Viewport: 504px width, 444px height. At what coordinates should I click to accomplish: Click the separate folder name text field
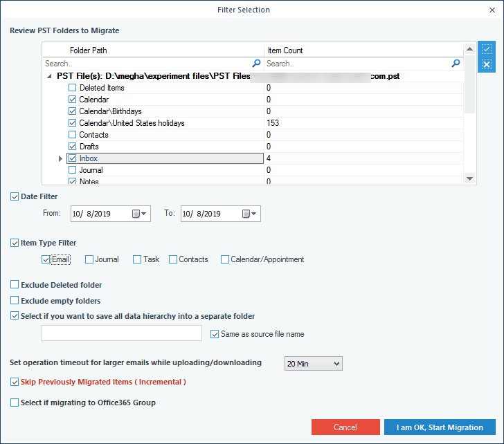pos(121,333)
